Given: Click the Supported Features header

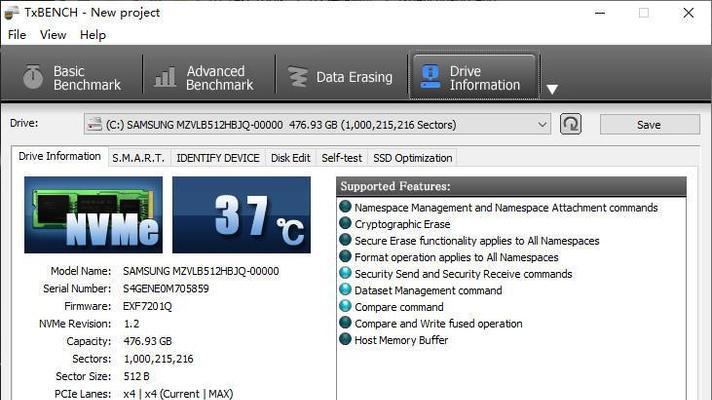Looking at the screenshot, I should click(x=511, y=187).
